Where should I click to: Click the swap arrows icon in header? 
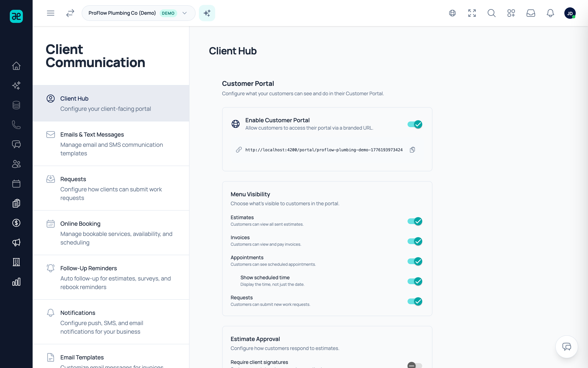70,13
